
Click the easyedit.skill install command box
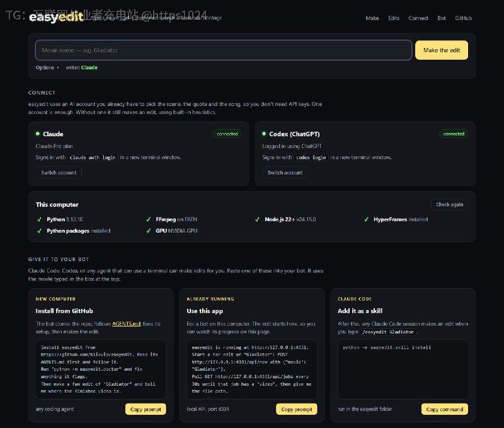coord(403,369)
